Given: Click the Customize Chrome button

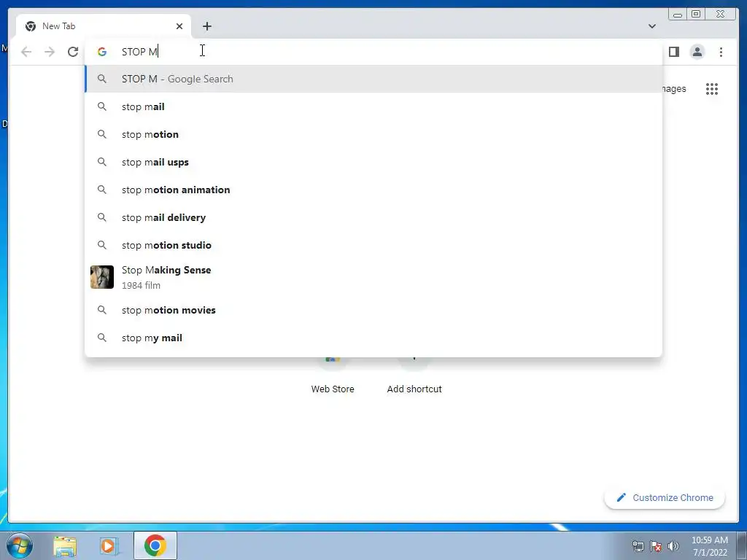Looking at the screenshot, I should click(665, 497).
